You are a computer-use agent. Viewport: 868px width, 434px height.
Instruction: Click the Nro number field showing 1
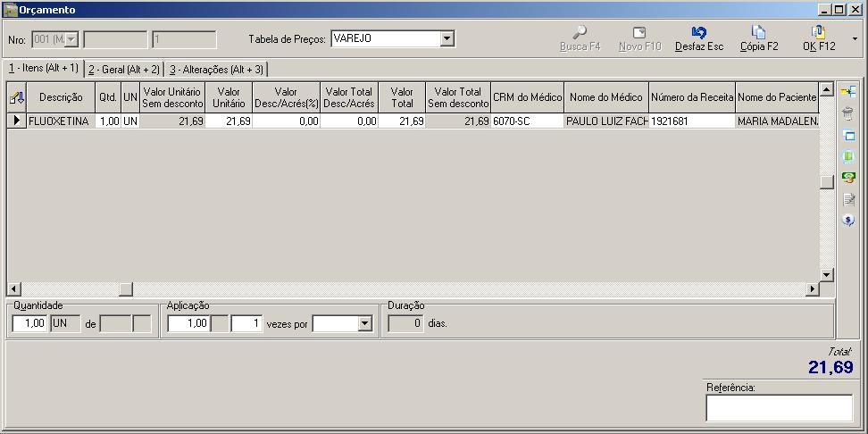[x=184, y=39]
